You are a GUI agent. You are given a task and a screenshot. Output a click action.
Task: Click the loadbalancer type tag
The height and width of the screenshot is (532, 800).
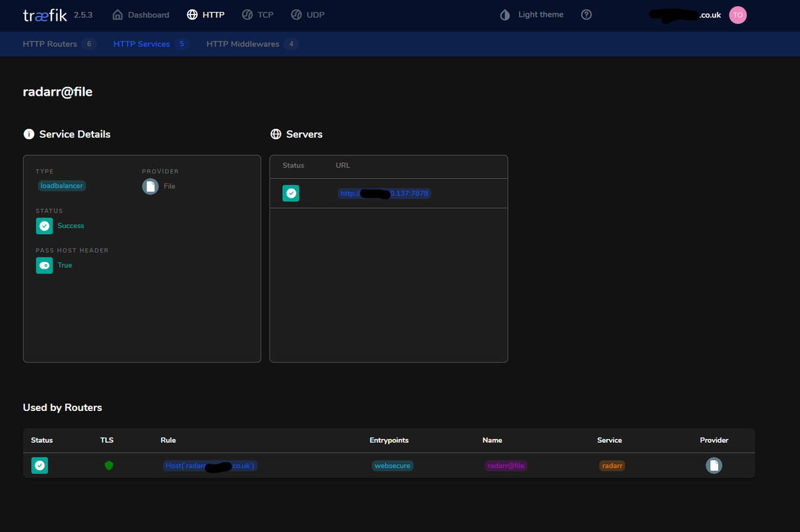pos(62,186)
